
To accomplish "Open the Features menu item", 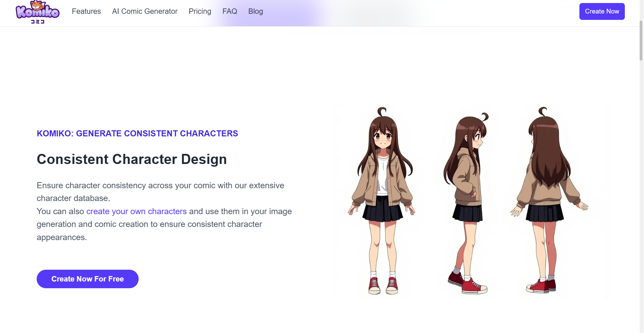I will pos(86,11).
